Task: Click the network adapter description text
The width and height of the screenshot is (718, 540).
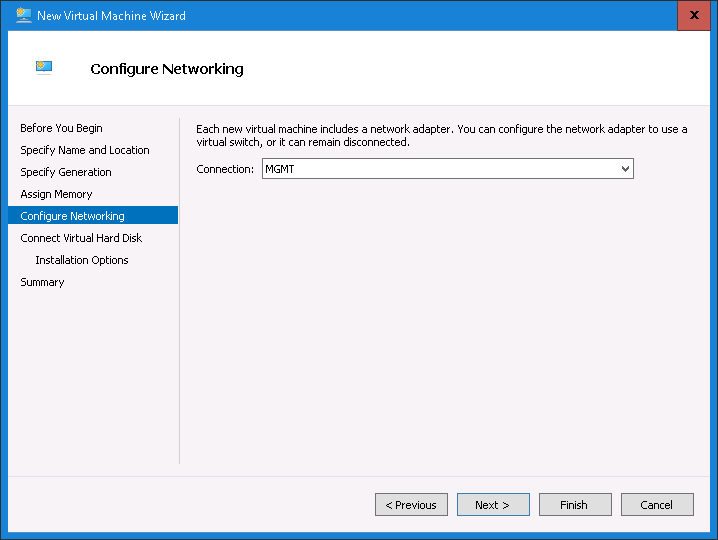Action: 441,135
